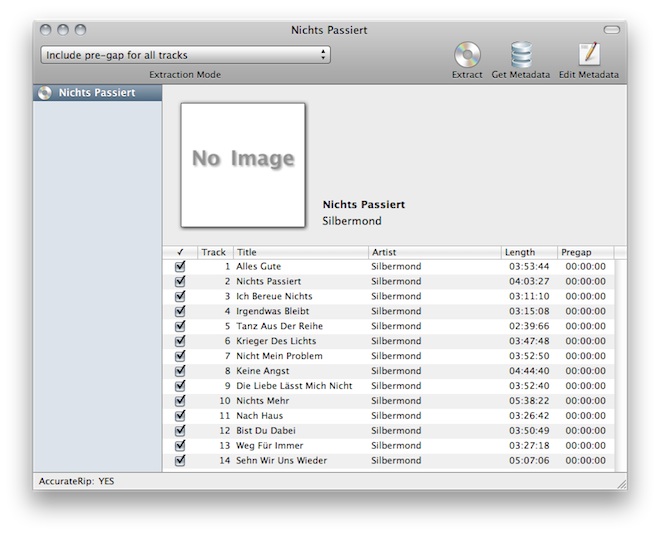Image resolution: width=660 pixels, height=535 pixels.
Task: Click the window resize grip in corner
Action: (x=621, y=483)
